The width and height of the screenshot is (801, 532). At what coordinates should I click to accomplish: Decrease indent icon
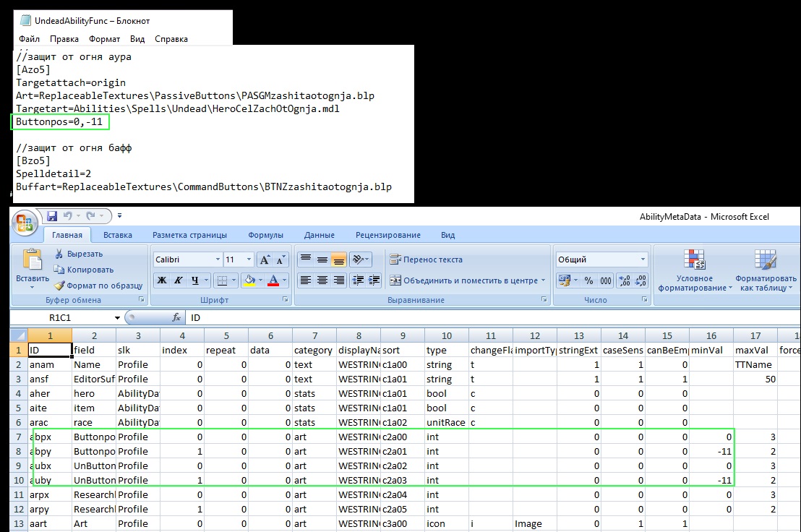pyautogui.click(x=358, y=280)
